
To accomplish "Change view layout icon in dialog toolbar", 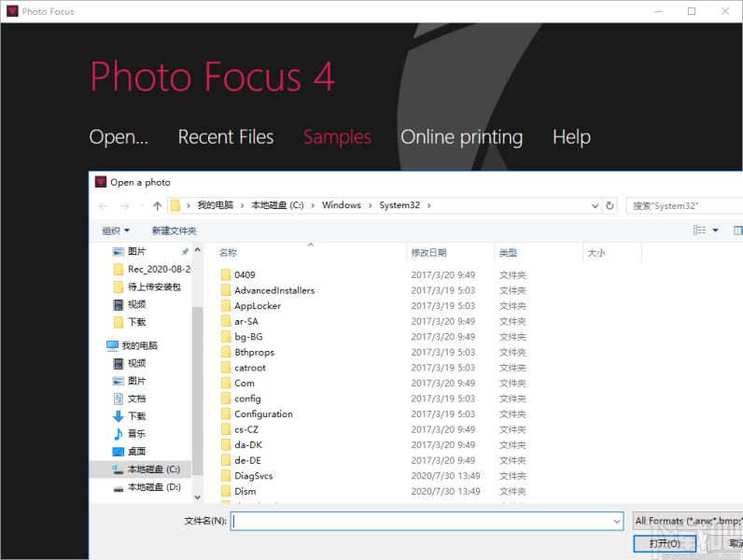I will [x=700, y=231].
